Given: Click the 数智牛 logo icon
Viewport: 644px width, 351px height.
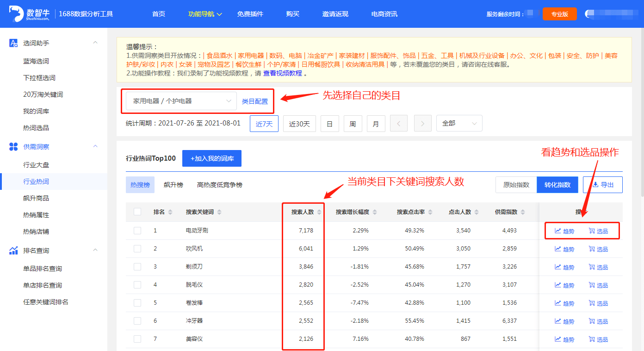Looking at the screenshot, I should coord(16,14).
